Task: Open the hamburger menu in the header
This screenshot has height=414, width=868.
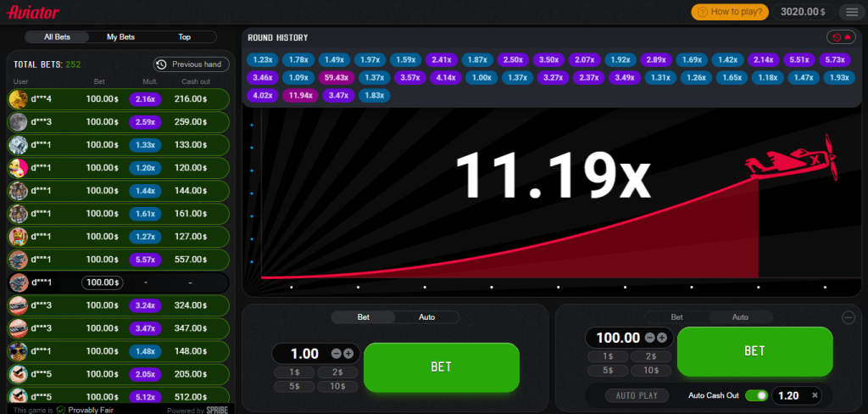Action: coord(851,12)
